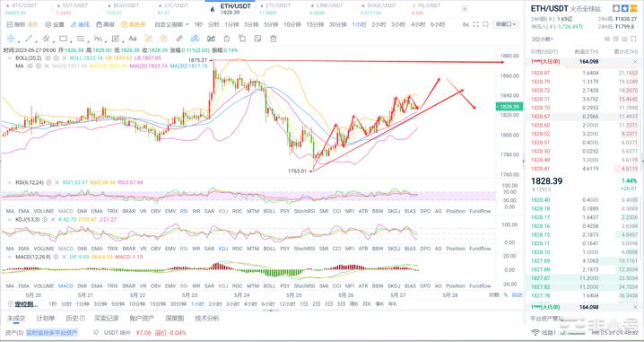The width and height of the screenshot is (644, 342).
Task: Click the blue star favorite icon
Action: coord(624,8)
